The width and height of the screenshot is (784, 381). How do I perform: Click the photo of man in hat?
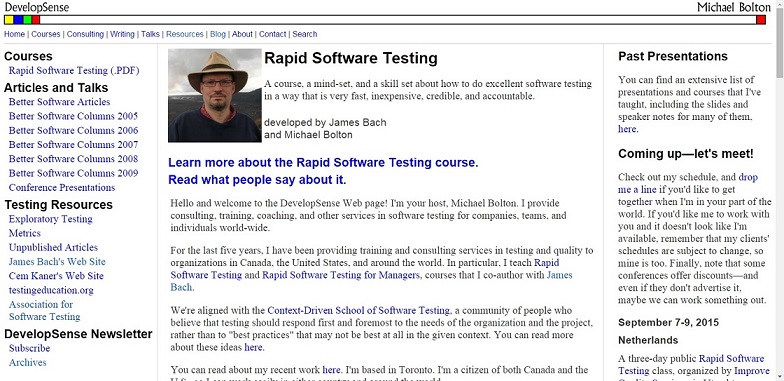click(x=215, y=96)
